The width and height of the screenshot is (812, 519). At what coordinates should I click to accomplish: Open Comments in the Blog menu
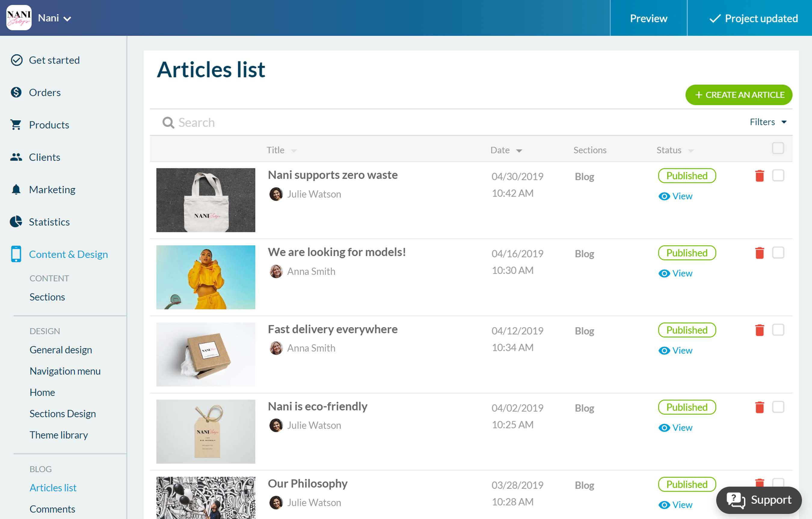(x=52, y=508)
